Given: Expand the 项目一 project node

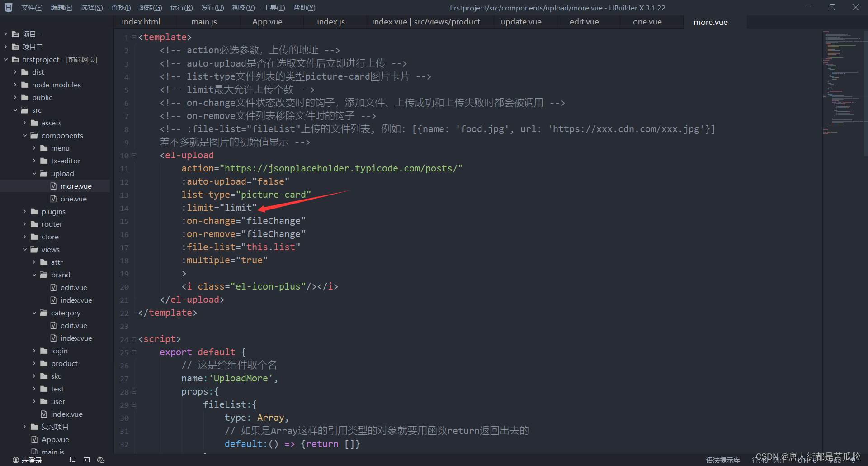Looking at the screenshot, I should click(5, 34).
